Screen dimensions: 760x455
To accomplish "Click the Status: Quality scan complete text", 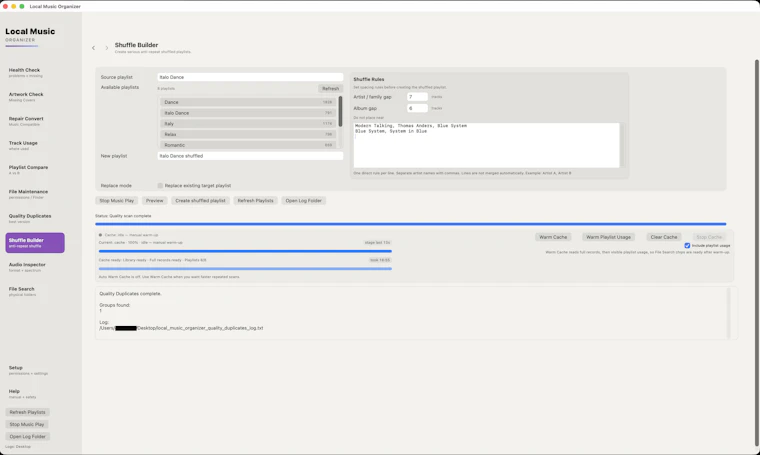I will point(123,216).
